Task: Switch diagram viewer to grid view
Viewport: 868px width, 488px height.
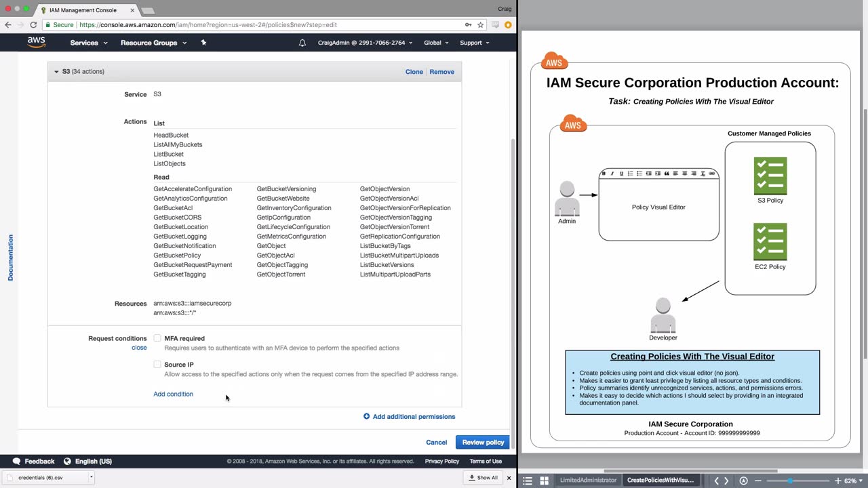Action: tap(544, 481)
